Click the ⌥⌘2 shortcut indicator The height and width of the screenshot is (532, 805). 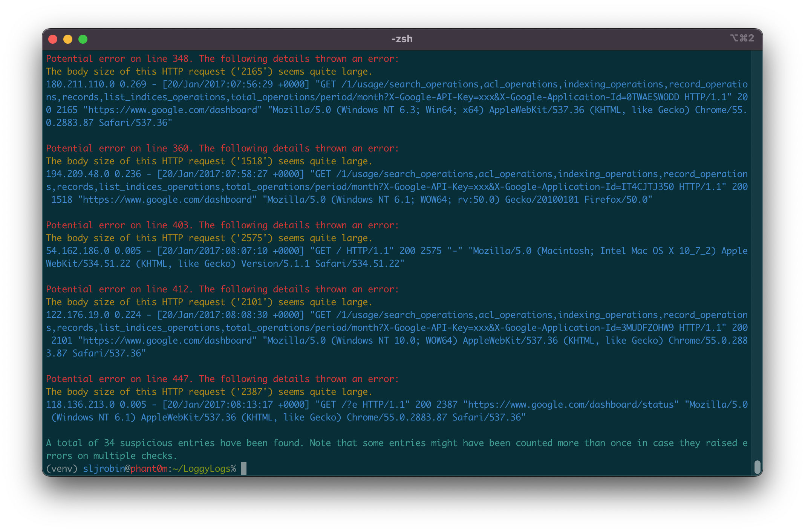click(x=742, y=38)
